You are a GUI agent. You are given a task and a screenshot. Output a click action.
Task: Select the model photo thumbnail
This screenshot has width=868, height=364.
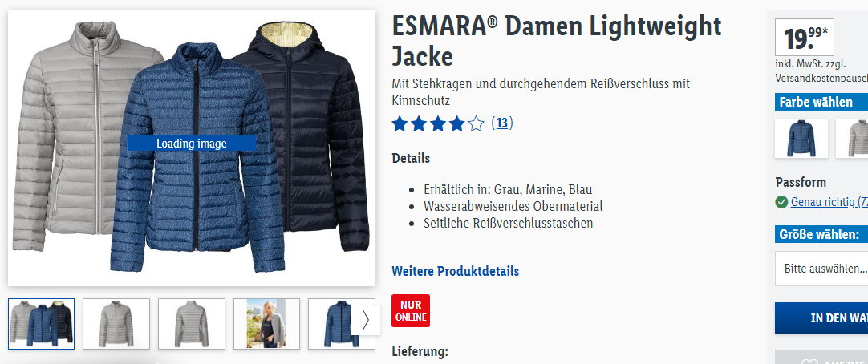[266, 324]
